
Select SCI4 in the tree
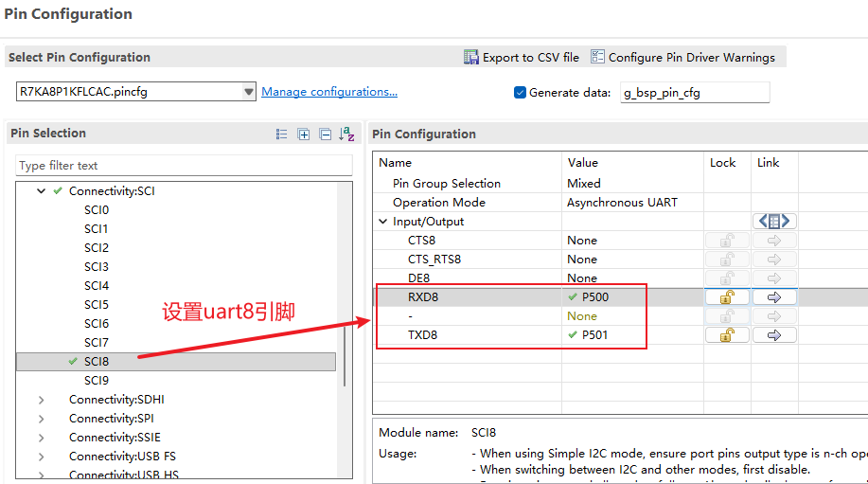coord(97,286)
